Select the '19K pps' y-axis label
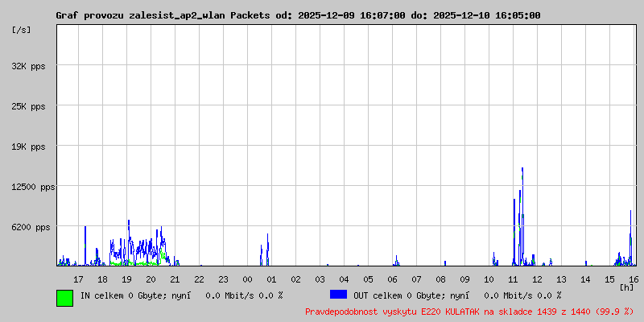 (x=28, y=147)
